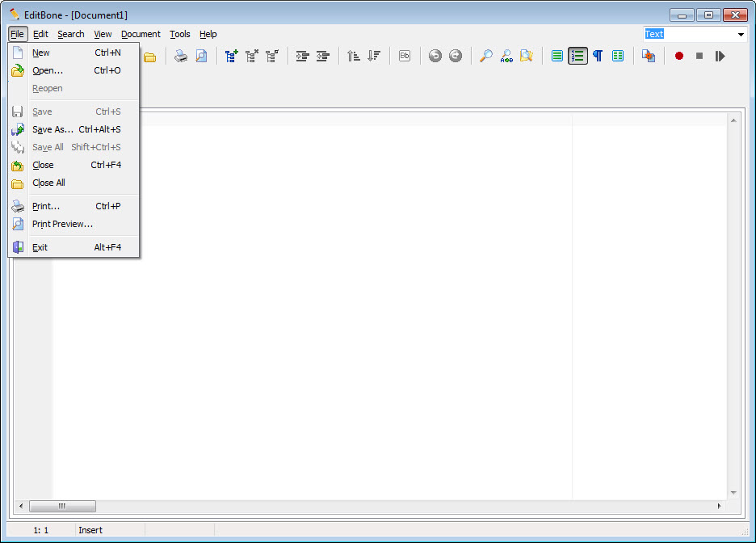Viewport: 756px width, 543px height.
Task: Toggle special characters pilcrow icon
Action: (598, 56)
